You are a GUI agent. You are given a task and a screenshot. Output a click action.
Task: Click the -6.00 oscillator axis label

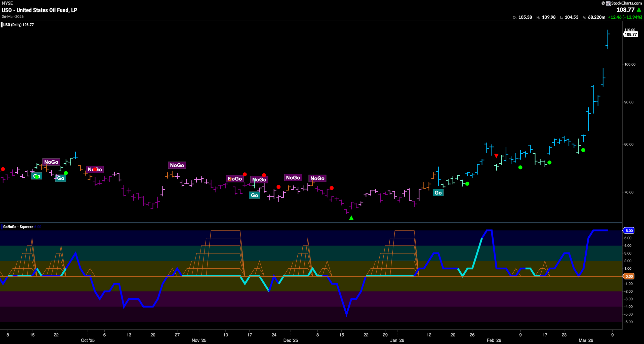pos(628,322)
